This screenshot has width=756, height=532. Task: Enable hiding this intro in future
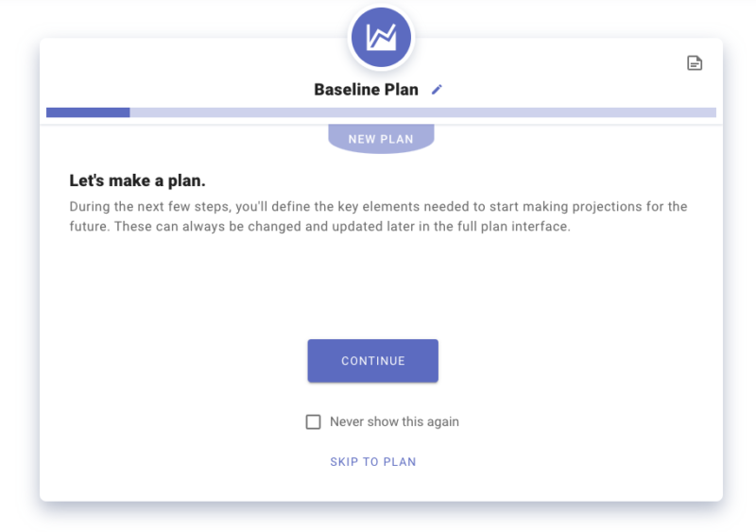314,421
